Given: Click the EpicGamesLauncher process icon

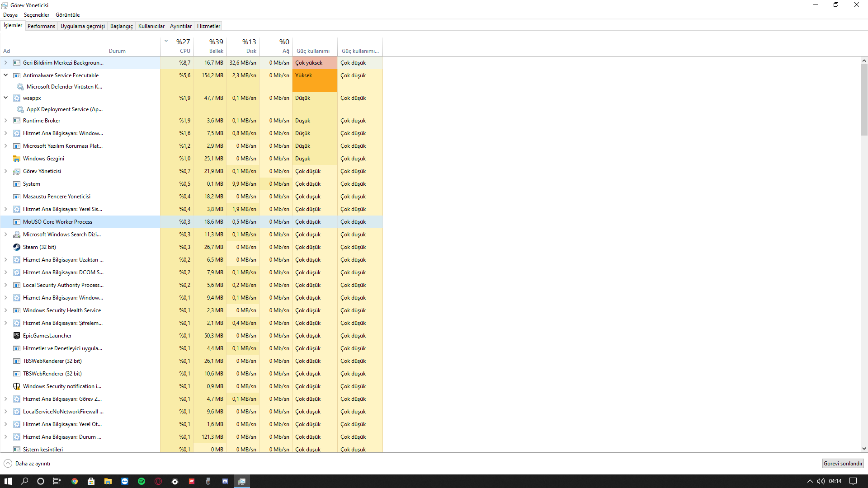Looking at the screenshot, I should (17, 336).
